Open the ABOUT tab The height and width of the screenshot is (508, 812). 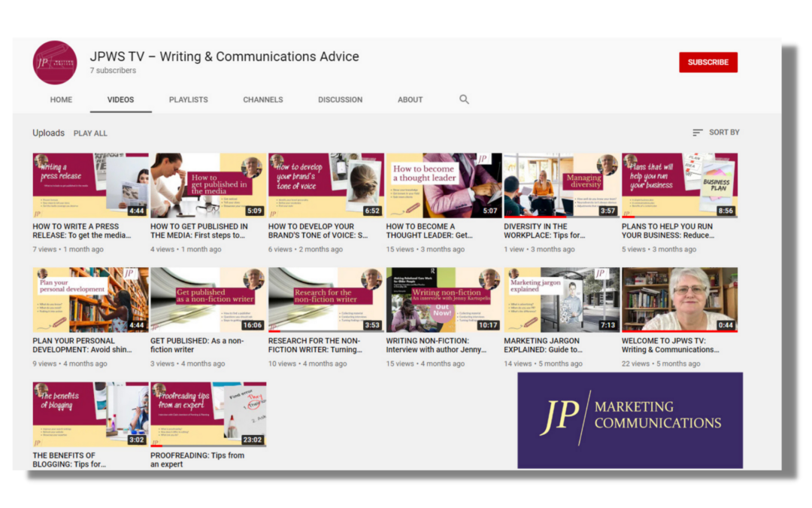410,99
